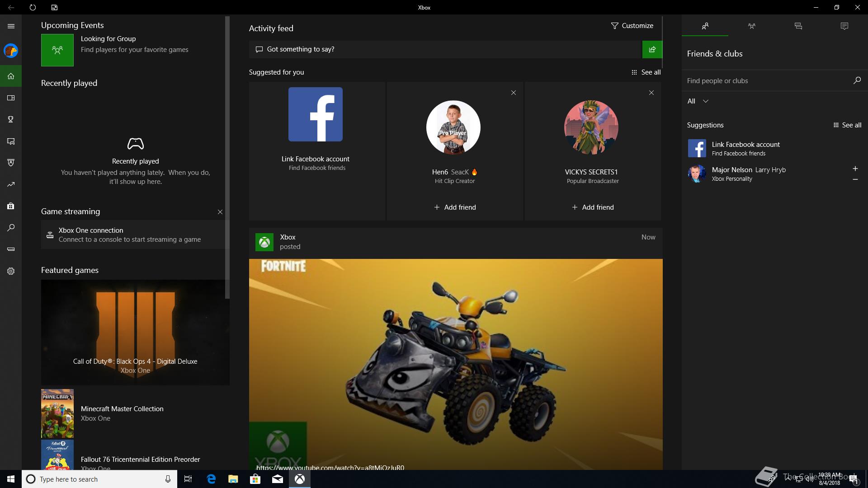Switch to Friends & clubs tab
The height and width of the screenshot is (488, 868).
(705, 26)
